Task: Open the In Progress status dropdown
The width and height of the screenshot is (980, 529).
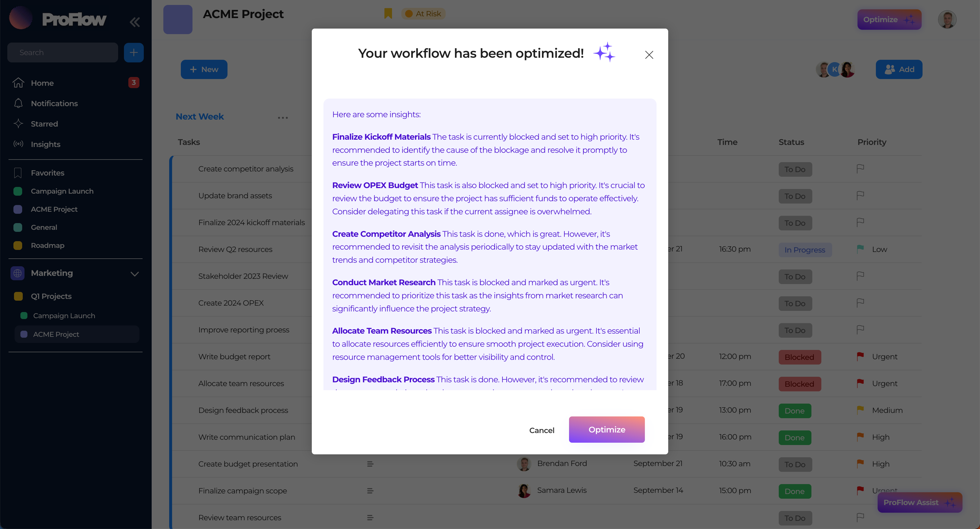Action: pos(805,249)
